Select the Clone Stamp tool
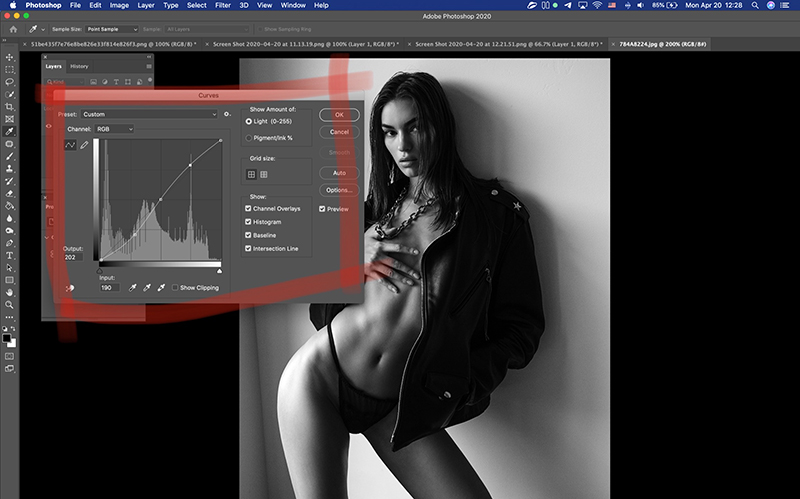This screenshot has width=800, height=499. coord(9,168)
